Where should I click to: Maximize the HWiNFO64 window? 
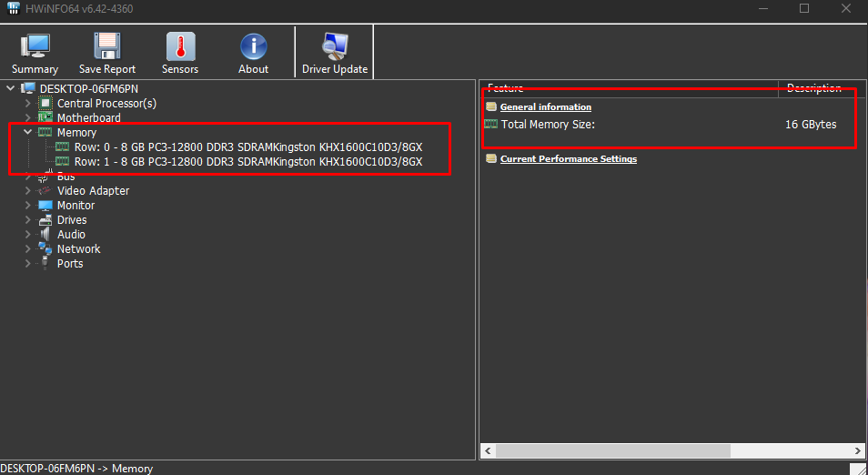click(804, 8)
